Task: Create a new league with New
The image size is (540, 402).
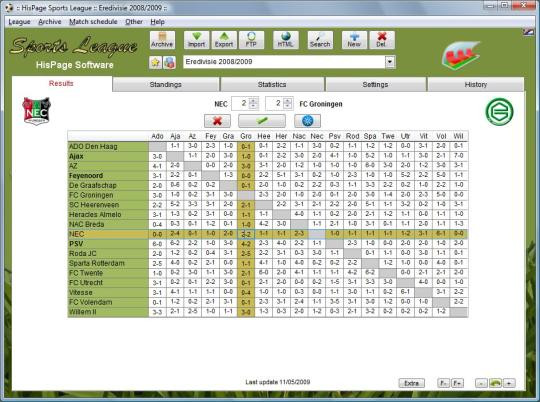Action: [x=354, y=40]
